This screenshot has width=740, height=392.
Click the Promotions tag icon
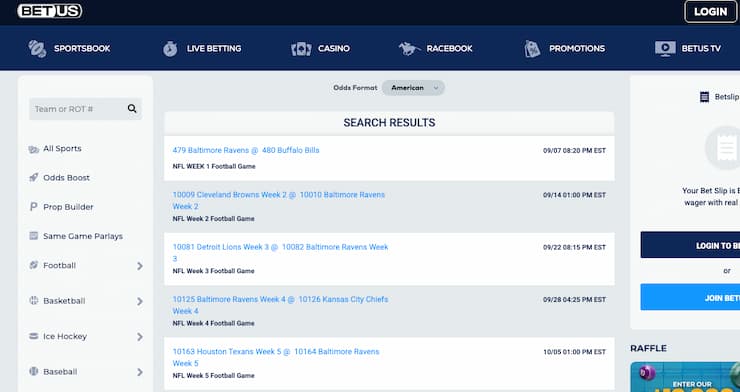[x=532, y=49]
